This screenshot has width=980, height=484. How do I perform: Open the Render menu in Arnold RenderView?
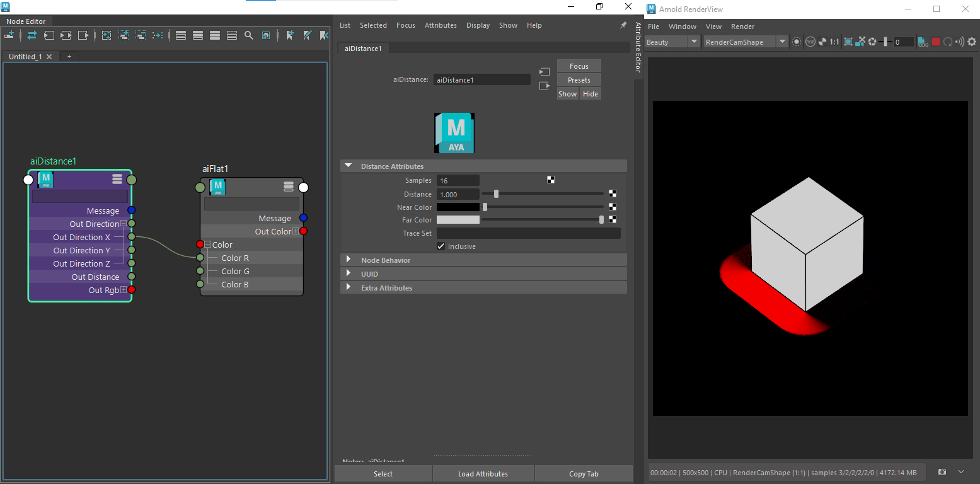point(742,26)
